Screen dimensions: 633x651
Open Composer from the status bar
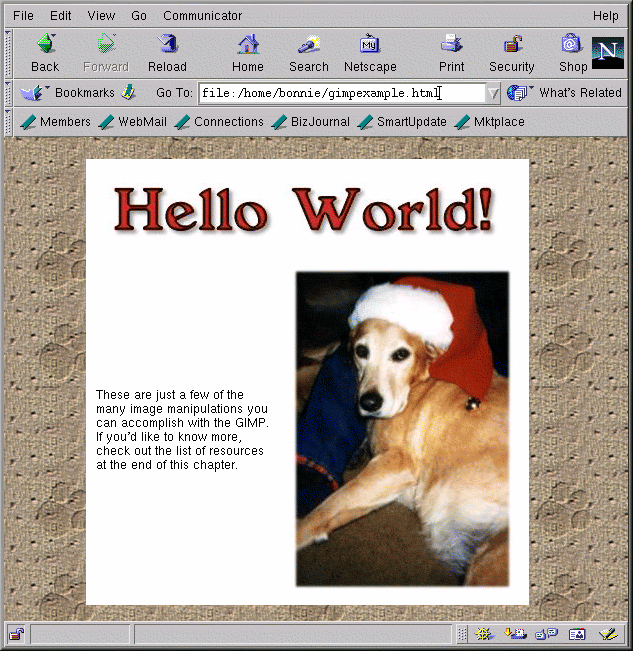607,634
